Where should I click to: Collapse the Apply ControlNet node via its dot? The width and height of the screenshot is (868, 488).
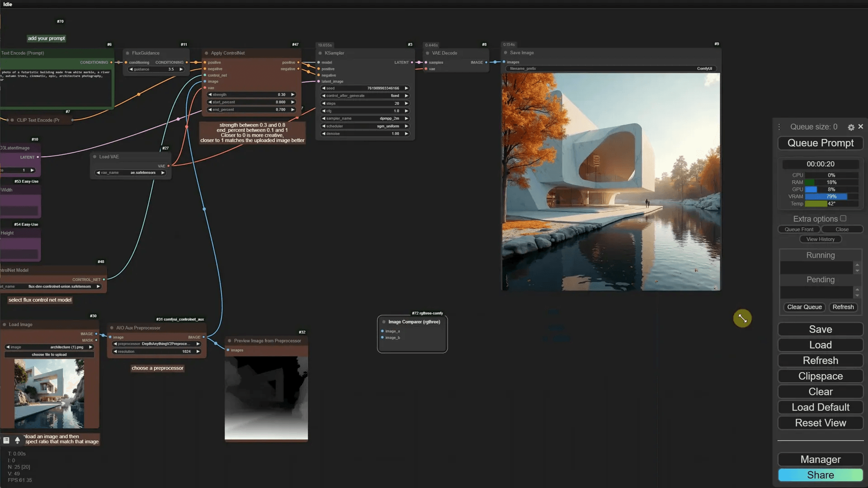(207, 53)
